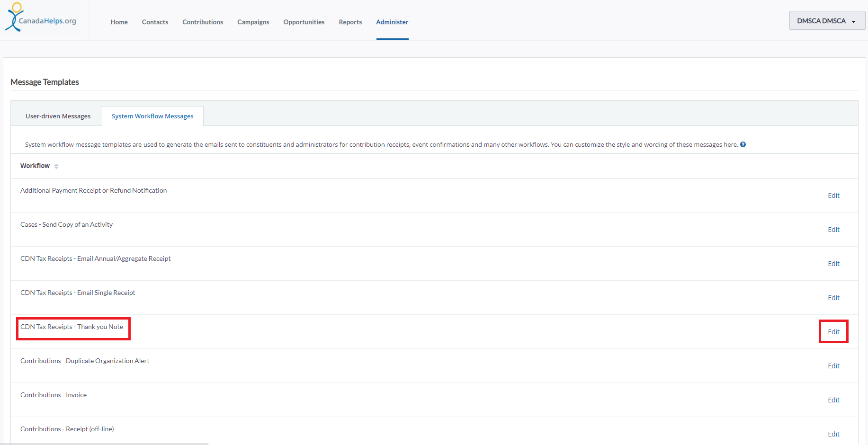Image resolution: width=868 pixels, height=445 pixels.
Task: Edit Contributions - Receipt (off-line) template
Action: [x=833, y=434]
